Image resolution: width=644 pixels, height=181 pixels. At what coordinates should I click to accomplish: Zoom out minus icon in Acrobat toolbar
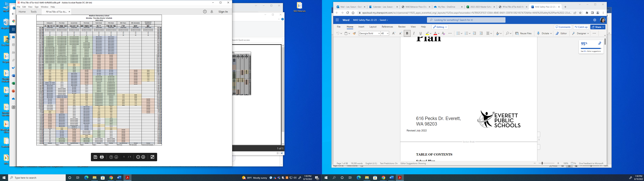(x=138, y=157)
